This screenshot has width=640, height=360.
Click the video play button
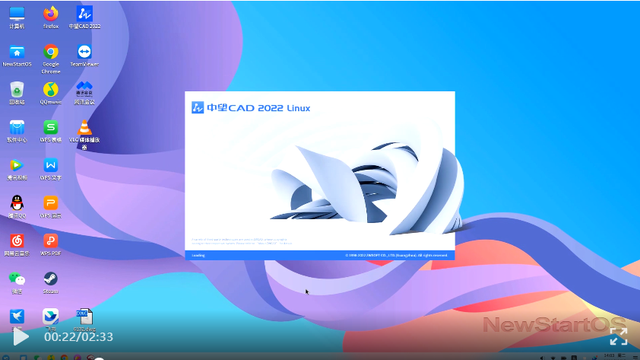click(20, 337)
